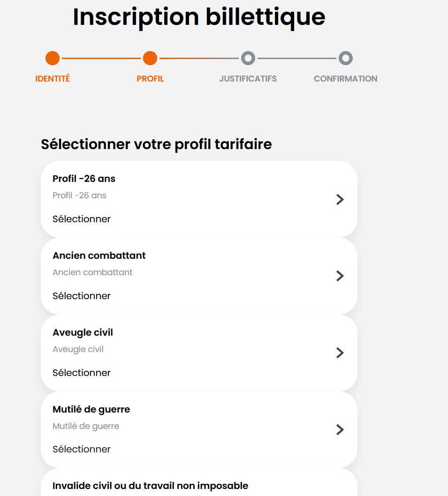Expand the Aveugle civil chevron arrow
Screen dimensions: 448x496
click(340, 353)
